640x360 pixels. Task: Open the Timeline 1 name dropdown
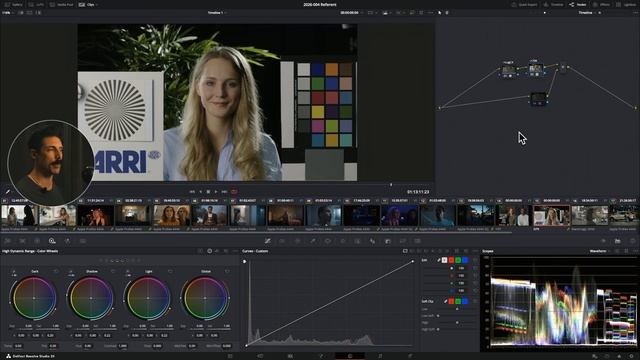tap(216, 13)
